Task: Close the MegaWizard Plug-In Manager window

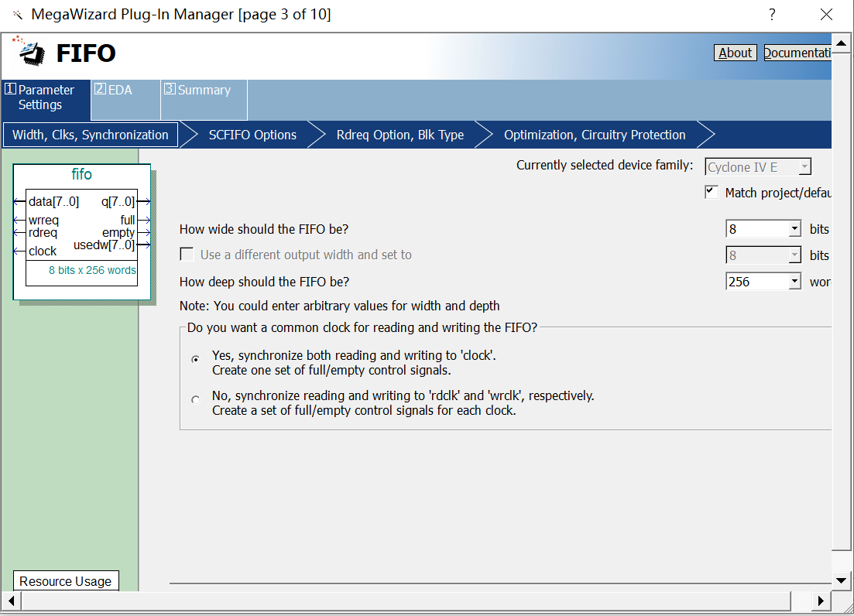Action: click(x=826, y=15)
